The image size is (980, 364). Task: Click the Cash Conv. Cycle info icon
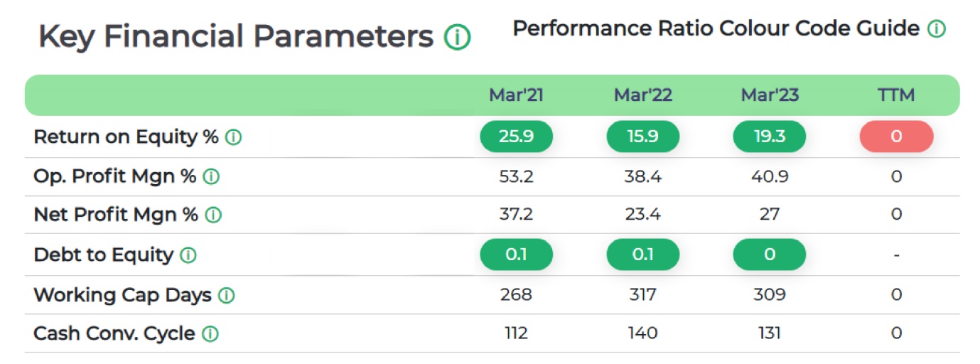(210, 333)
